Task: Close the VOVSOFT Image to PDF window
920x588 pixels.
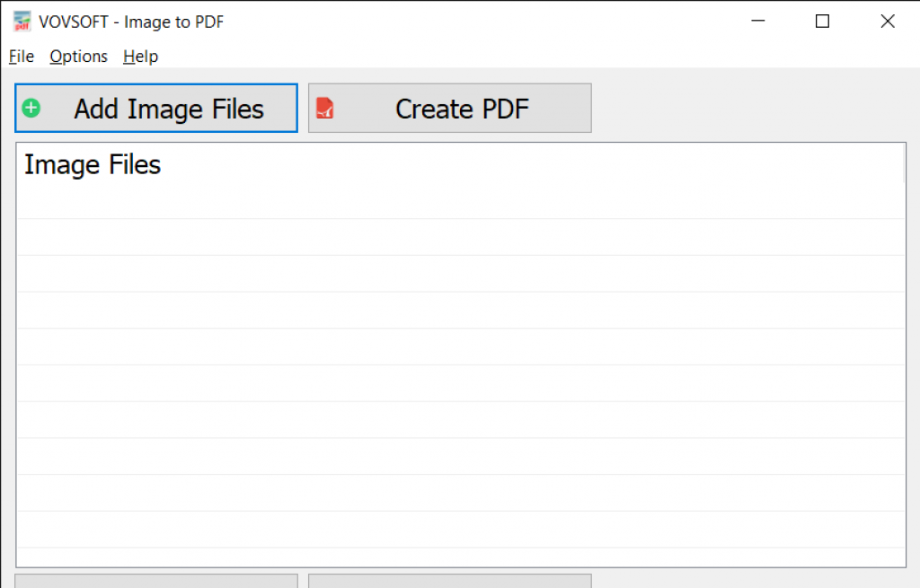Action: [x=888, y=22]
